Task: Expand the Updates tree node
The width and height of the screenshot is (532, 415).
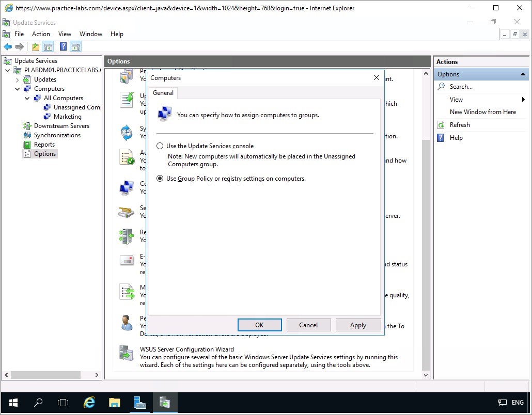Action: coord(18,79)
